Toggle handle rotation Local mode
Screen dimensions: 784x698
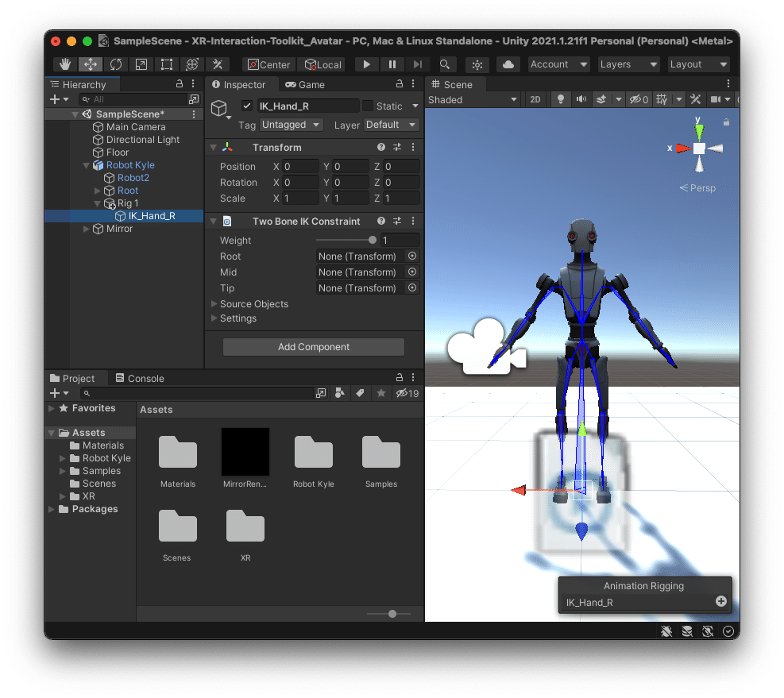coord(323,64)
